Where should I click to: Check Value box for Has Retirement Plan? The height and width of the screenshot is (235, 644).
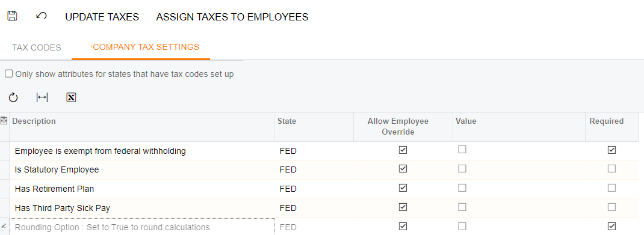(462, 188)
